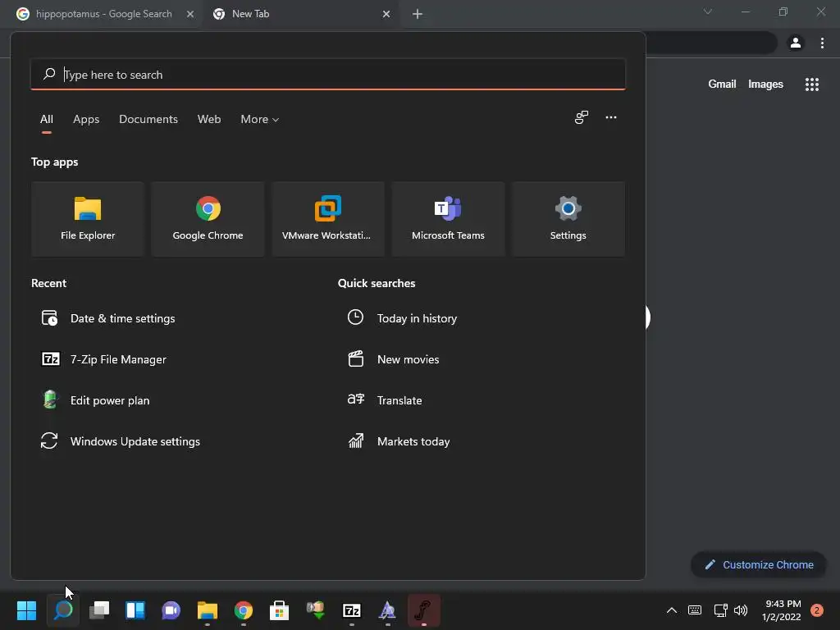
Task: Open the Google apps grid
Action: [x=811, y=84]
